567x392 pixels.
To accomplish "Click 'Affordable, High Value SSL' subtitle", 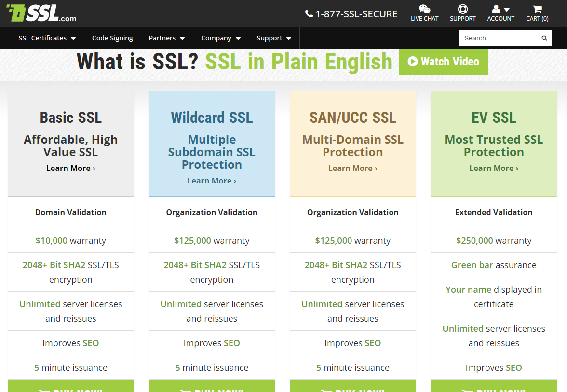I will [71, 145].
